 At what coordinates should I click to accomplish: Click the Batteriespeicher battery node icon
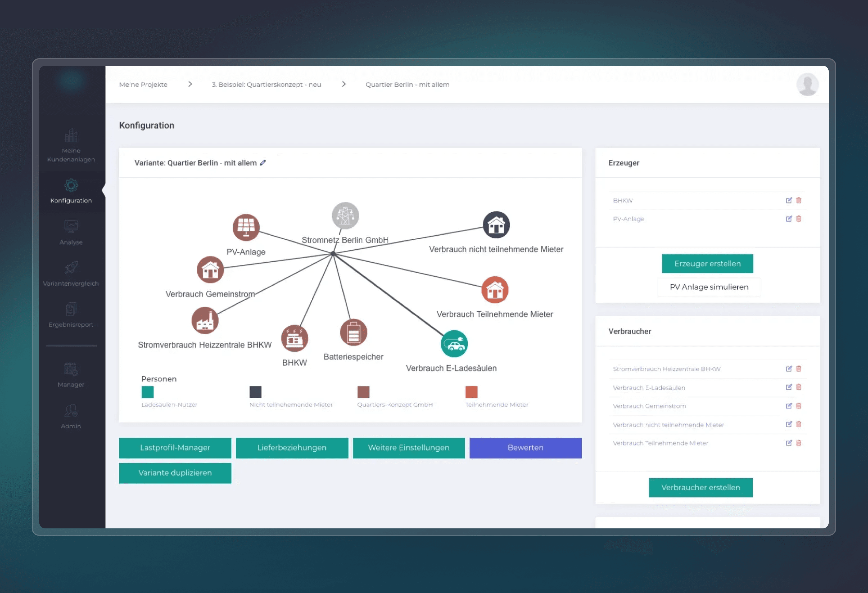click(353, 332)
